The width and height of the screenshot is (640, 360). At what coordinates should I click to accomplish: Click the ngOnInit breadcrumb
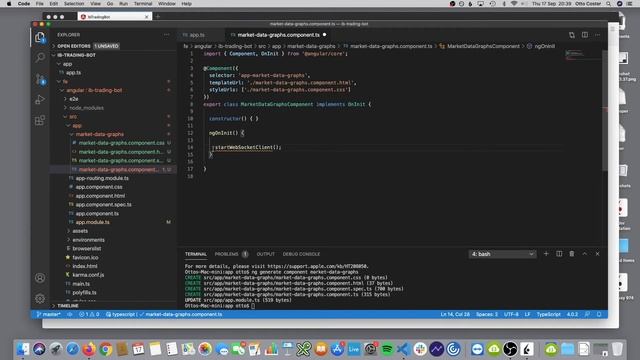pos(544,46)
